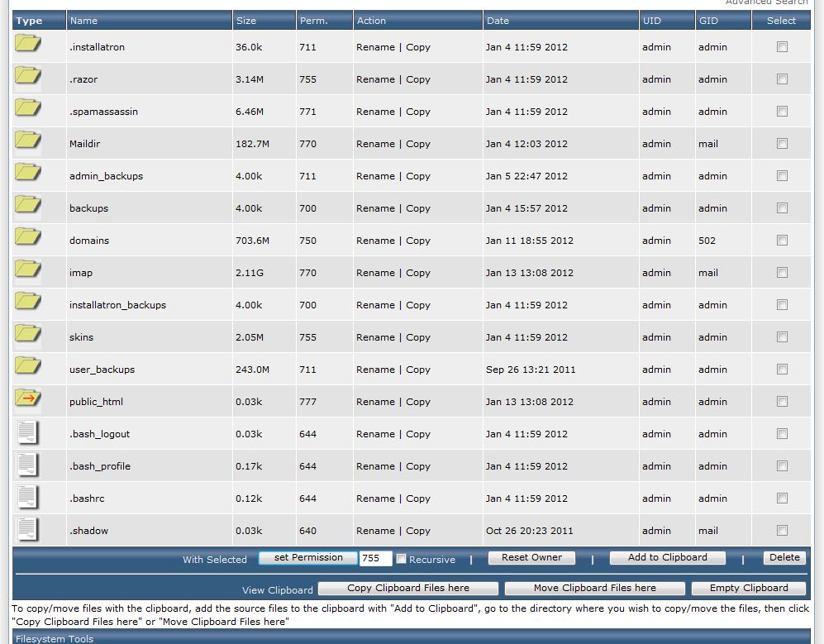Open the .installatron folder icon
Viewport: 824px width, 644px height.
[x=28, y=43]
